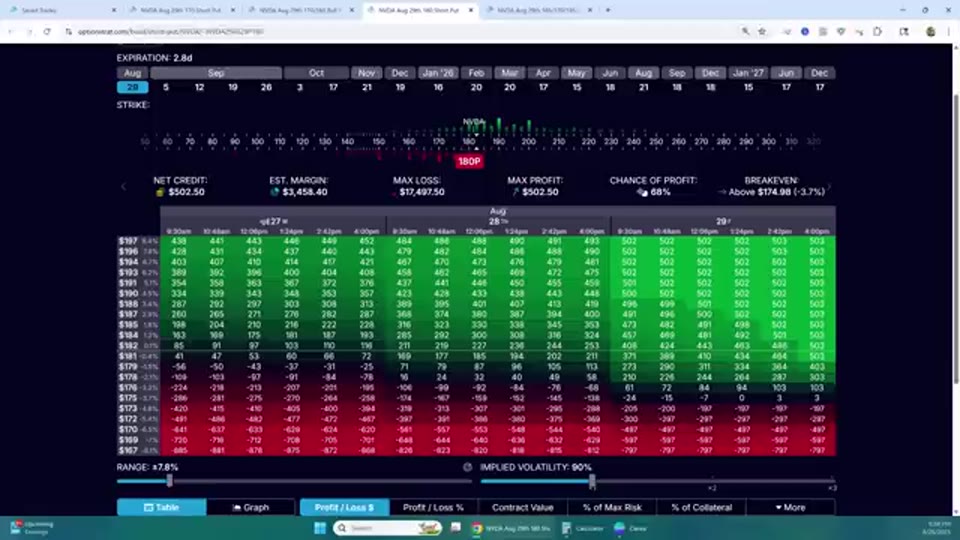Open the browser zoom search icon
Screen dimensions: 960x540
[x=745, y=32]
